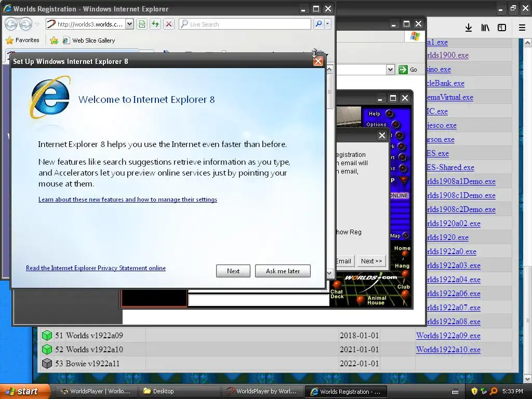Click the link ending in ES-Shared.exe

coord(450,167)
